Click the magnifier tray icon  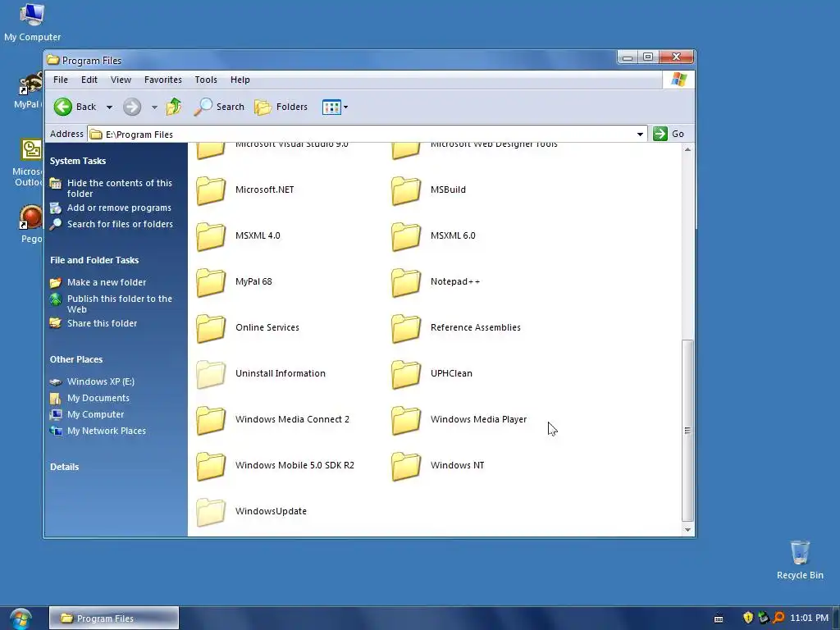pyautogui.click(x=778, y=619)
